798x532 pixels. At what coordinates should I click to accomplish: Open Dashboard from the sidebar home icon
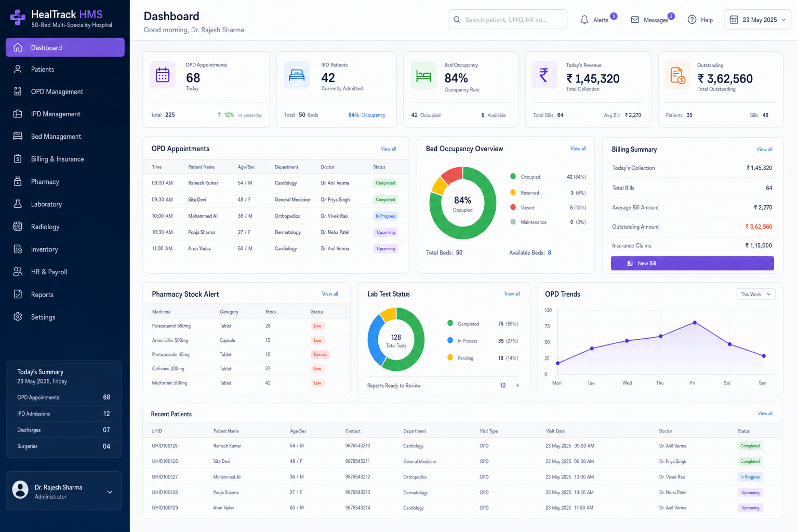click(x=18, y=47)
